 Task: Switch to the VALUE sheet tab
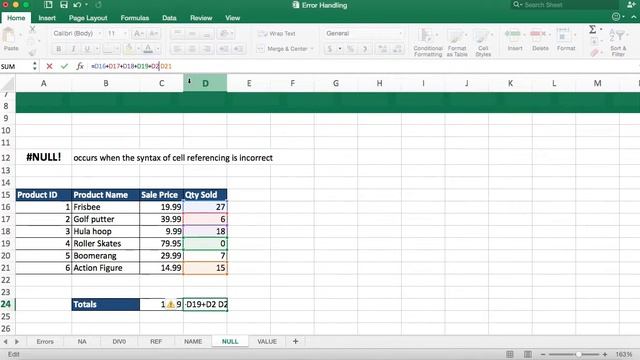point(267,342)
